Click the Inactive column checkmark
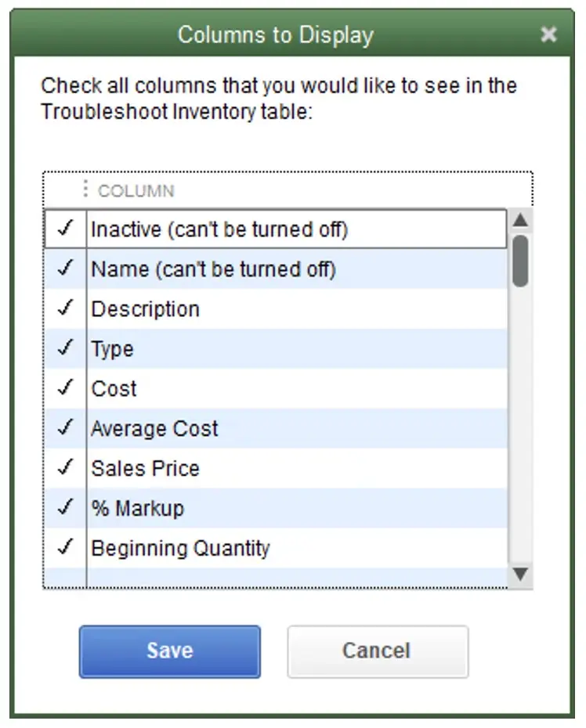The height and width of the screenshot is (728, 586). coord(66,229)
